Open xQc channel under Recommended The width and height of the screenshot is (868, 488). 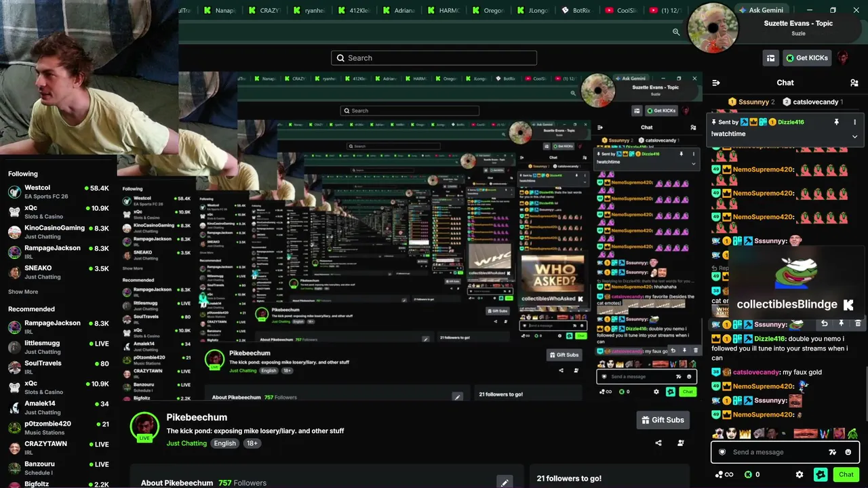tap(58, 388)
